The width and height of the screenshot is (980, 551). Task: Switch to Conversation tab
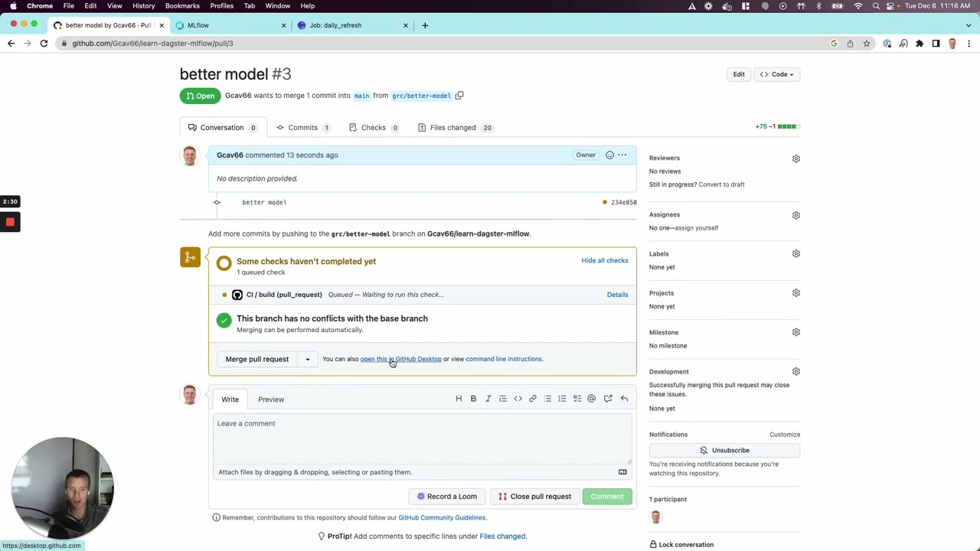(x=223, y=128)
